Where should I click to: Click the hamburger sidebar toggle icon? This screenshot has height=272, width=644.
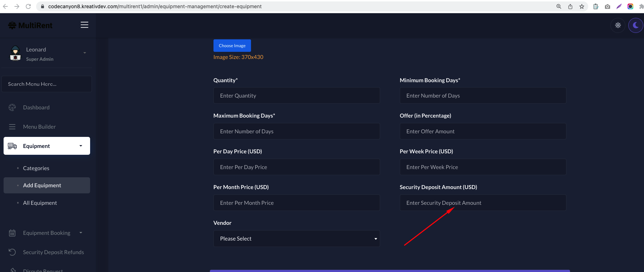click(x=84, y=25)
